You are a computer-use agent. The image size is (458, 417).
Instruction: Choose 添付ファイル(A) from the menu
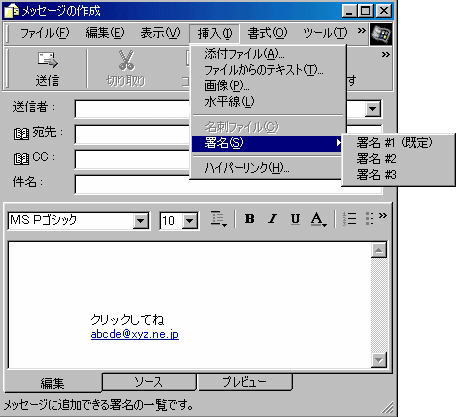(x=244, y=54)
